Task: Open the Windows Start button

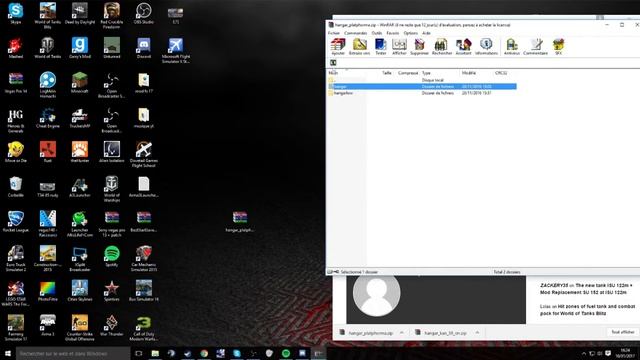Action: [x=8, y=353]
